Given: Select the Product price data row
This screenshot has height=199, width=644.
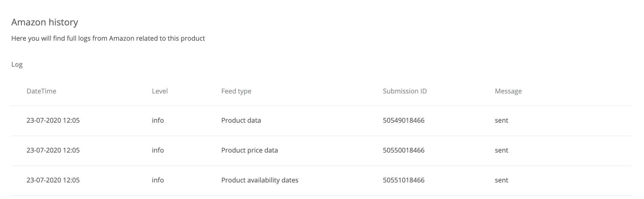Looking at the screenshot, I should coord(249,150).
